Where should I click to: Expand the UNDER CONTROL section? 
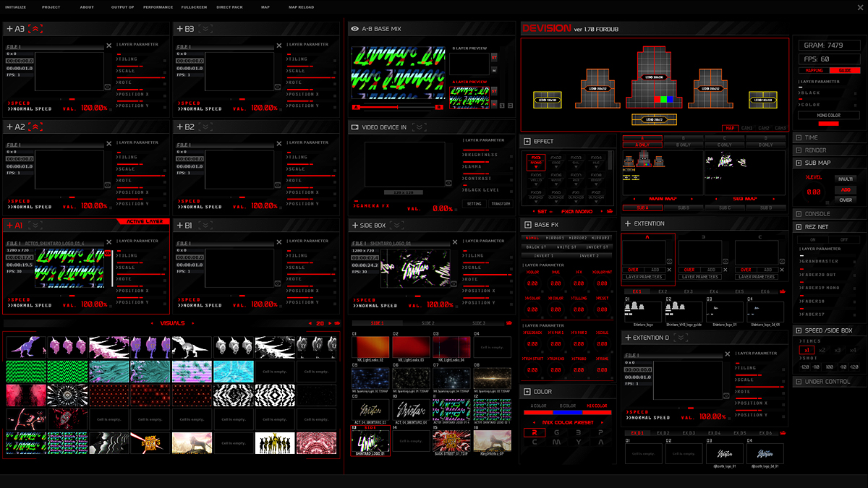[x=830, y=381]
